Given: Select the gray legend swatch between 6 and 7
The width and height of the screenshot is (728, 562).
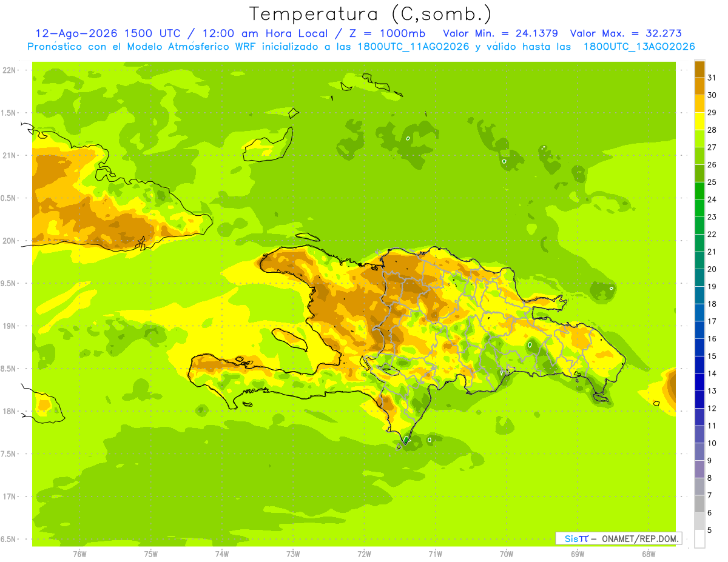Looking at the screenshot, I should tap(699, 504).
